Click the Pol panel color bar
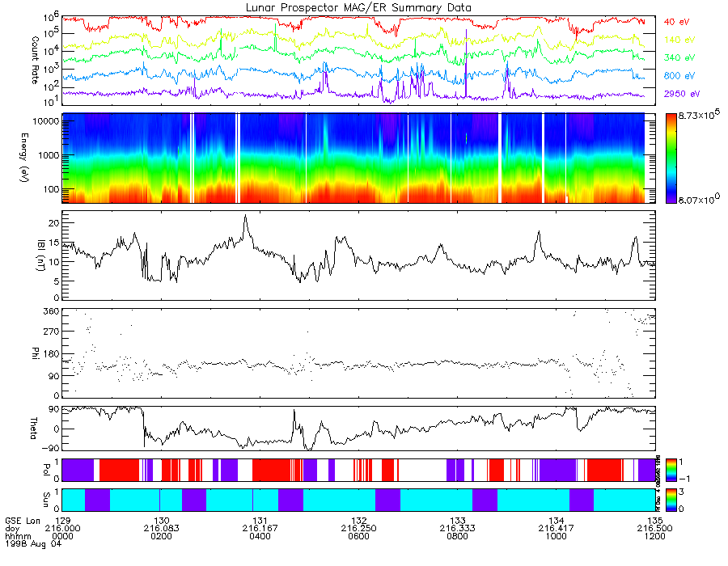The height and width of the screenshot is (566, 728). 671,470
